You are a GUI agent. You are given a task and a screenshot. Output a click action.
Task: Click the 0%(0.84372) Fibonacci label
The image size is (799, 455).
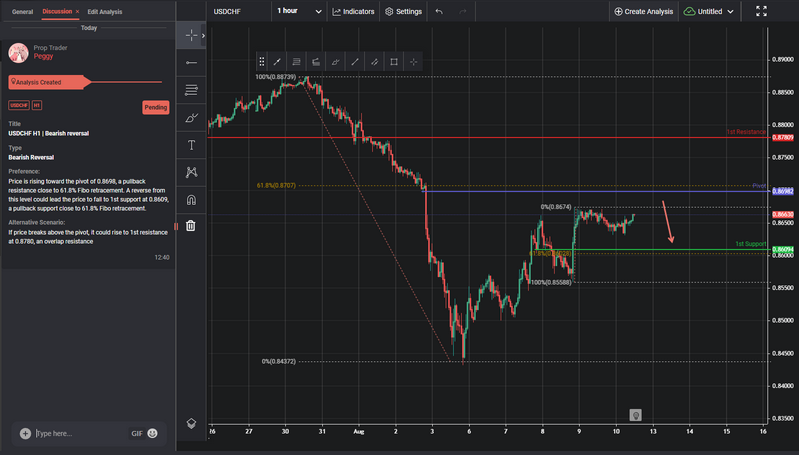[279, 361]
